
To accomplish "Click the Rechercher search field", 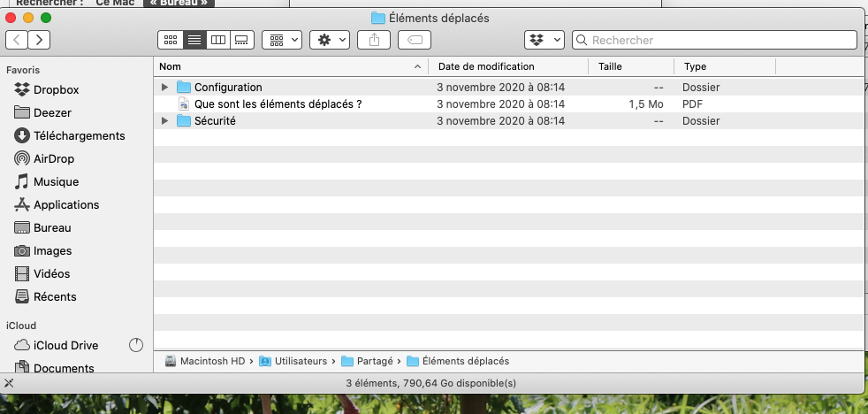I will (x=715, y=40).
